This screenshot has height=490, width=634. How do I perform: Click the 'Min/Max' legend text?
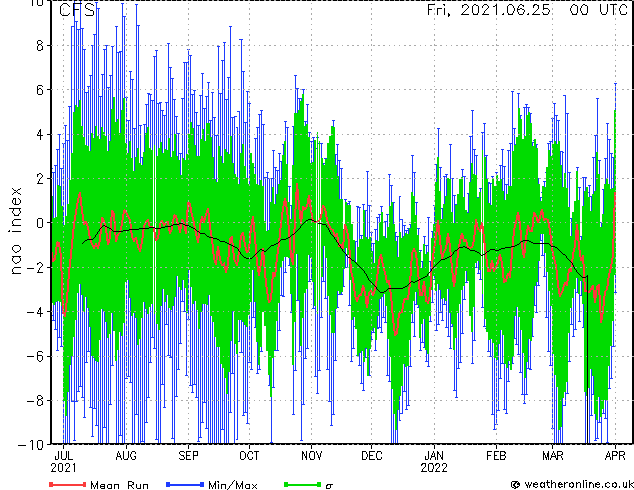coord(232,485)
